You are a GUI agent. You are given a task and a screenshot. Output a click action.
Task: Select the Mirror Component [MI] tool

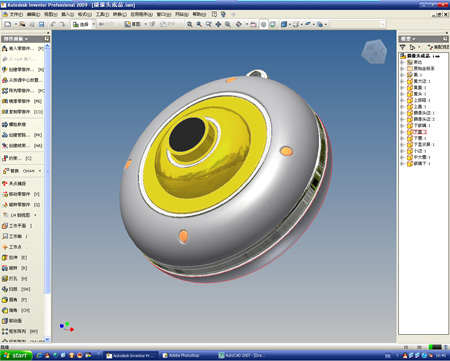coord(22,101)
